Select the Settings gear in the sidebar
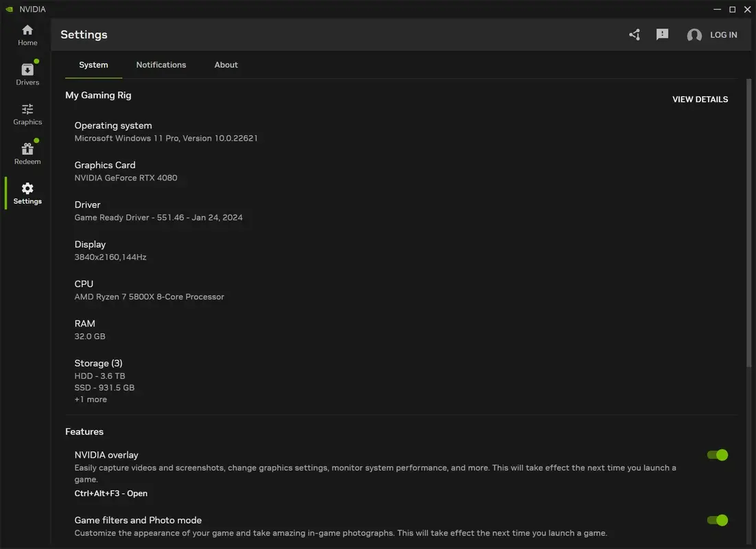Screen dimensions: 756x549 click(27, 191)
